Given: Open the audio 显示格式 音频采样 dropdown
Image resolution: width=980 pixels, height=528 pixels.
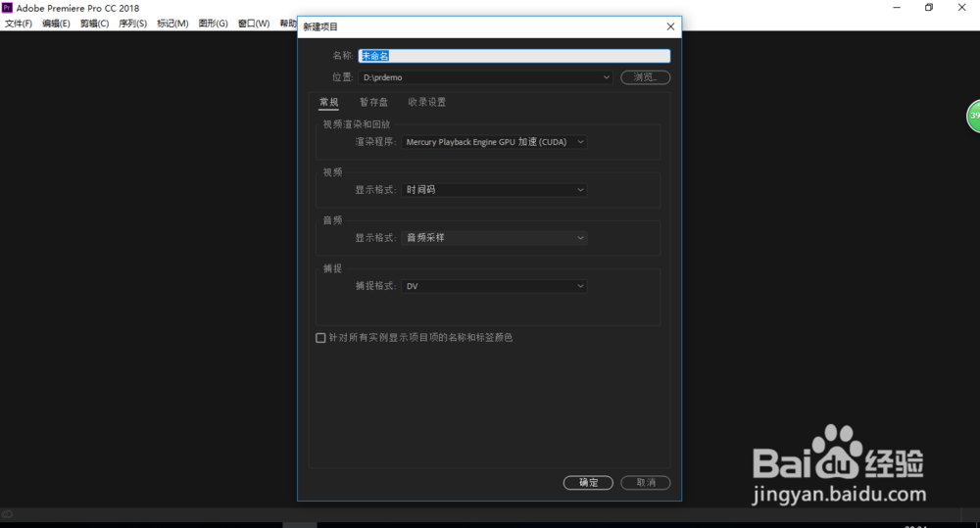Looking at the screenshot, I should point(494,237).
